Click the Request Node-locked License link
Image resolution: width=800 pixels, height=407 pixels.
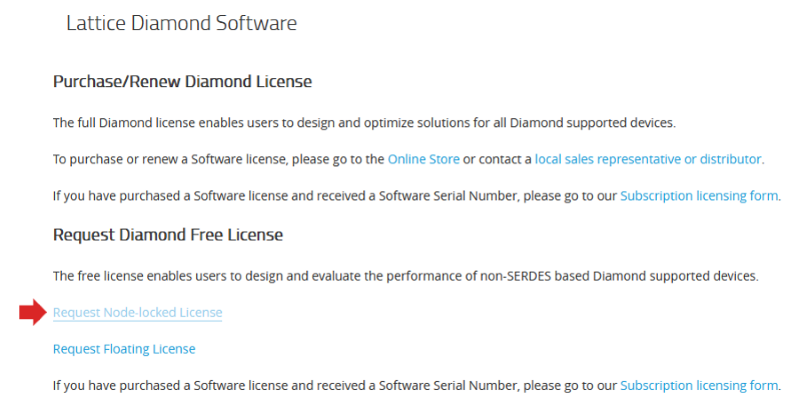(x=138, y=312)
